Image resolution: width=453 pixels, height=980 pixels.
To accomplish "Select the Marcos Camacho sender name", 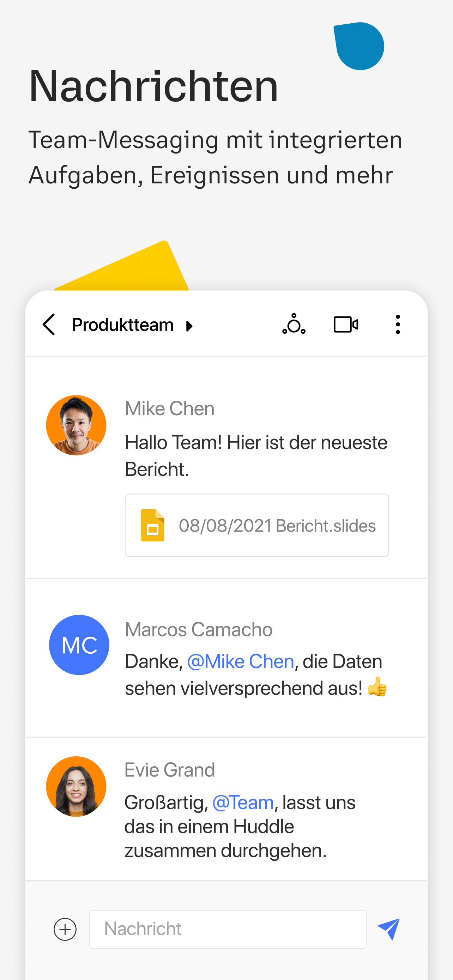I will pyautogui.click(x=199, y=629).
